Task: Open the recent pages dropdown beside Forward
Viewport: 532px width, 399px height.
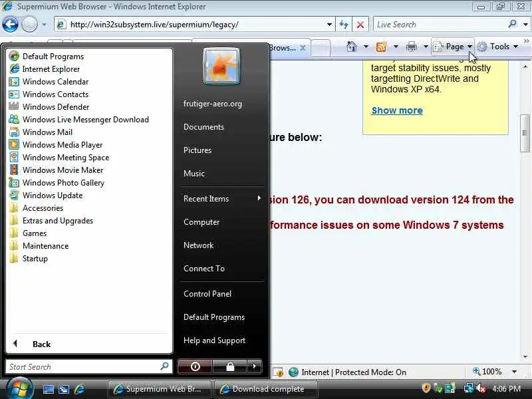Action: 44,25
